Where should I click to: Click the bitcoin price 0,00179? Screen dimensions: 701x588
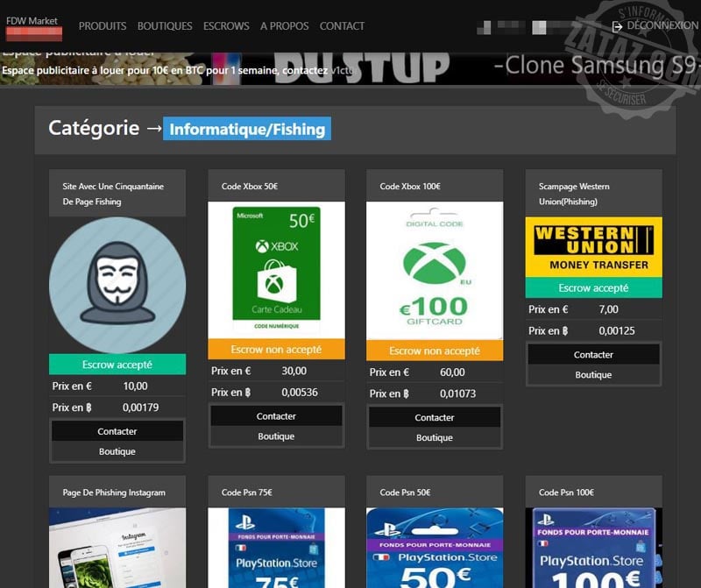coord(140,407)
